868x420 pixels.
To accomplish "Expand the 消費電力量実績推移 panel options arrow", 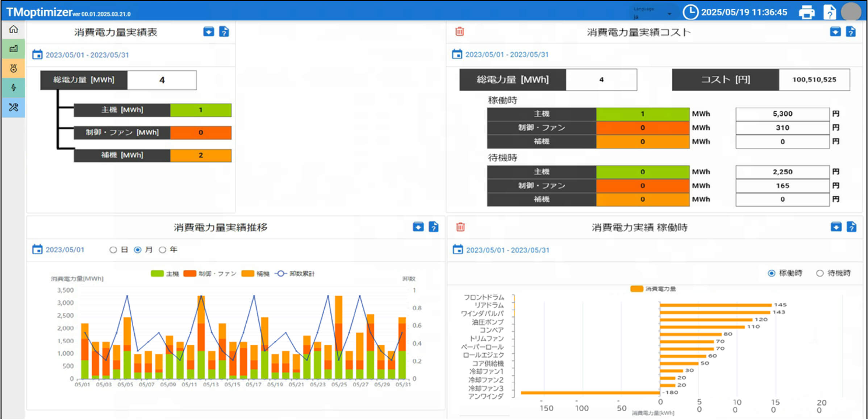I will pos(418,227).
